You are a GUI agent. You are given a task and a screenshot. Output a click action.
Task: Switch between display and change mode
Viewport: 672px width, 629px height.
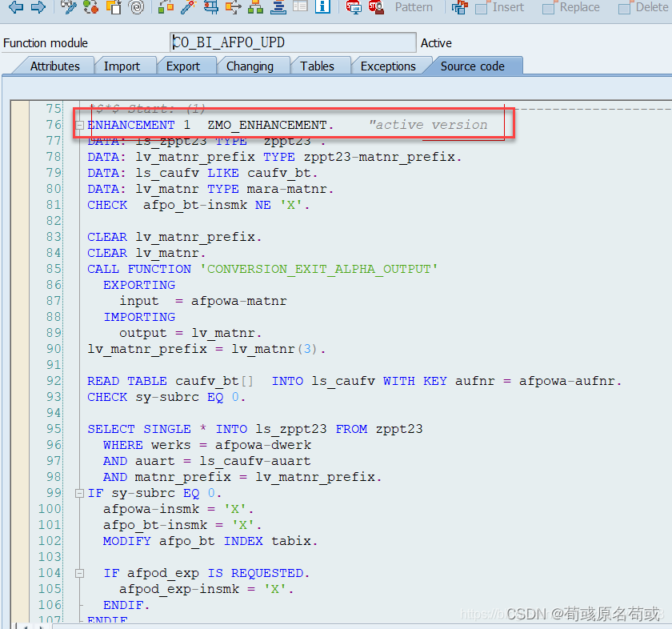pyautogui.click(x=68, y=8)
